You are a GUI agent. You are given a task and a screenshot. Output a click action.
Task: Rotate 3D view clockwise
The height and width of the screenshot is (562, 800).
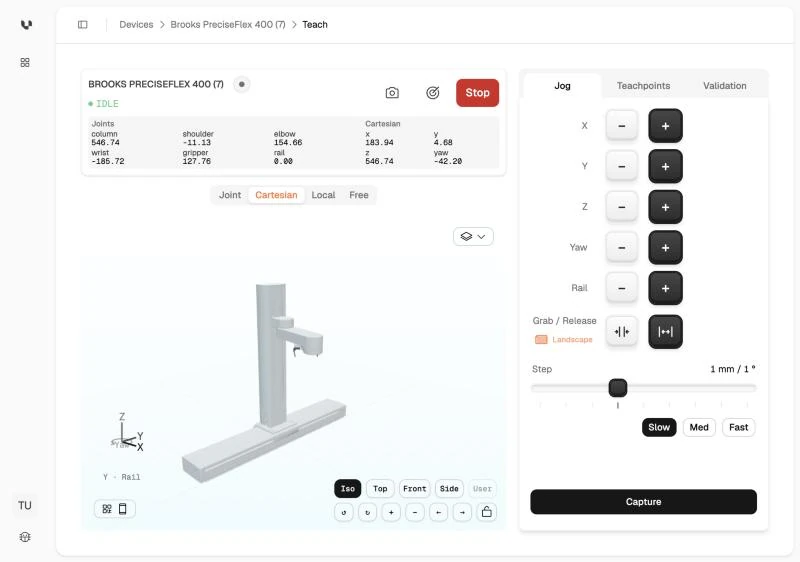click(367, 512)
